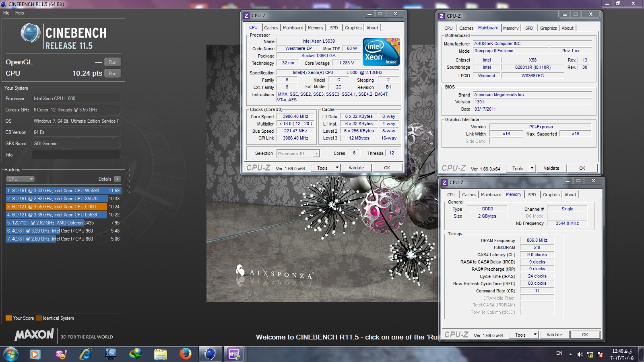Select CPU tab in CPU-Z Memory window
Screen dimensions: 644x362
tap(452, 195)
